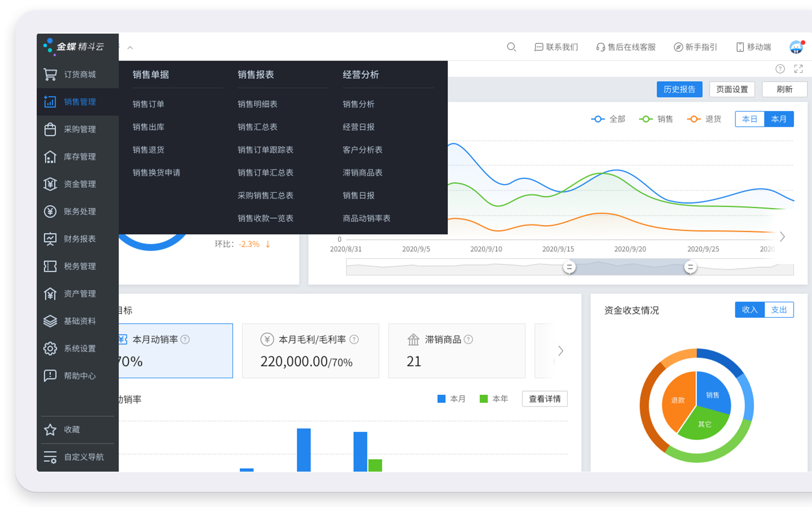The width and height of the screenshot is (812, 507).
Task: Open the user avatar icon
Action: (x=796, y=47)
